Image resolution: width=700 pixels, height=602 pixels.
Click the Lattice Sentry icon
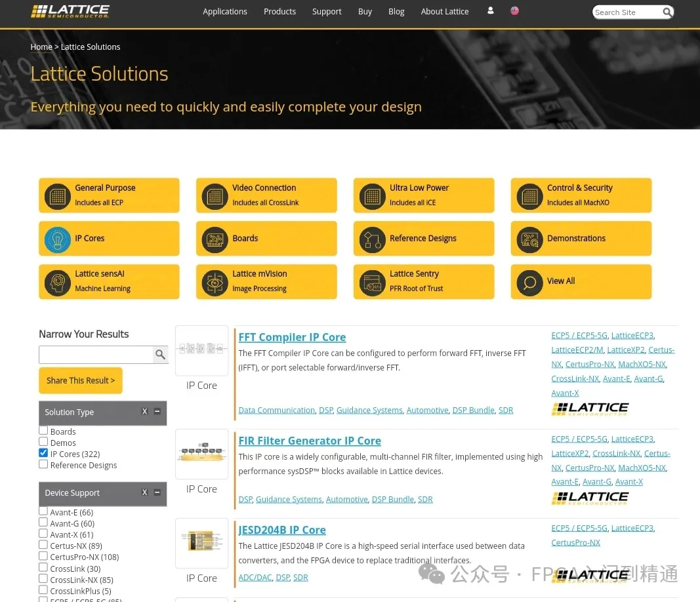pos(373,283)
